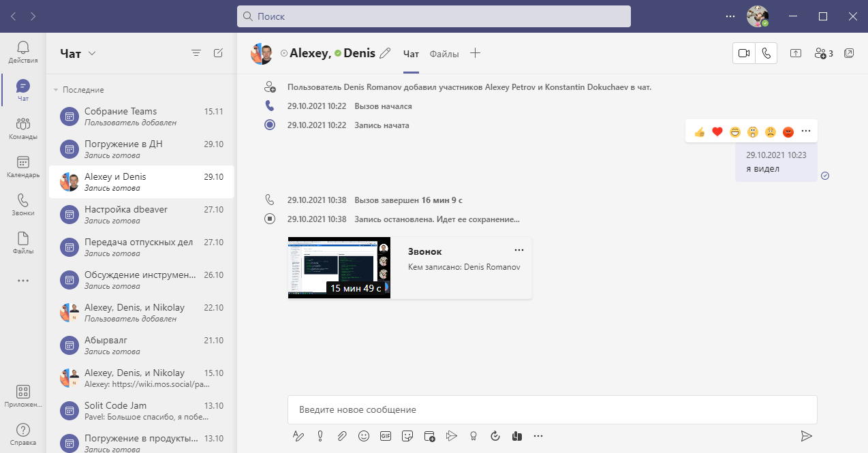Open the Приложения apps icon
The height and width of the screenshot is (453, 868).
[x=23, y=396]
